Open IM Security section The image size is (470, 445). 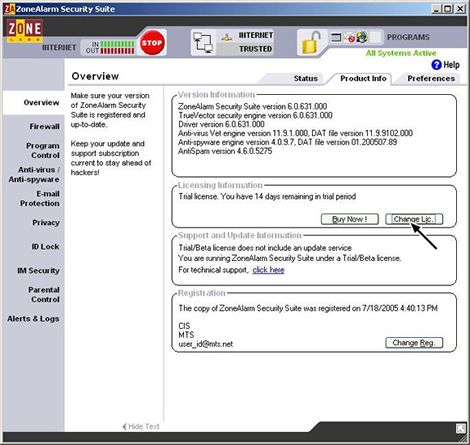coord(38,270)
